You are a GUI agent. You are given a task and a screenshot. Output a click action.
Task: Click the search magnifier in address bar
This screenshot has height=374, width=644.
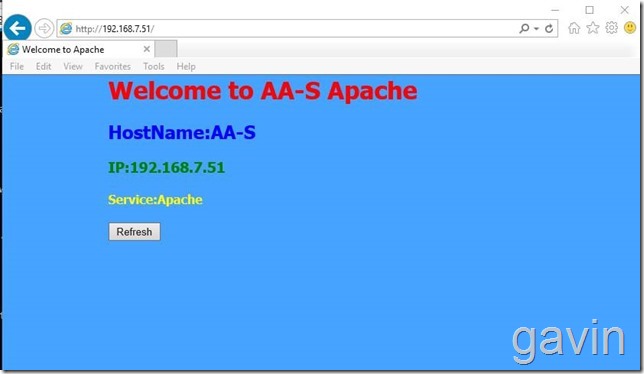(x=524, y=28)
